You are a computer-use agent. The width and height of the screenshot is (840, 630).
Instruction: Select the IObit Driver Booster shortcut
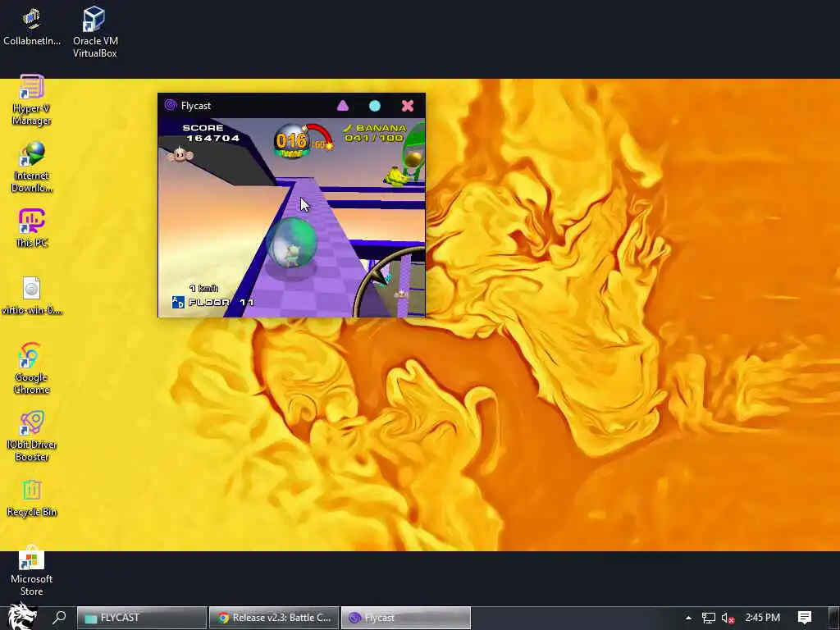coord(32,436)
